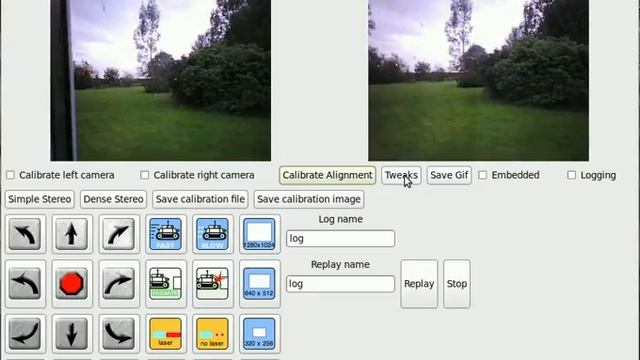The image size is (640, 360).
Task: Click the Save Gif button
Action: 449,175
